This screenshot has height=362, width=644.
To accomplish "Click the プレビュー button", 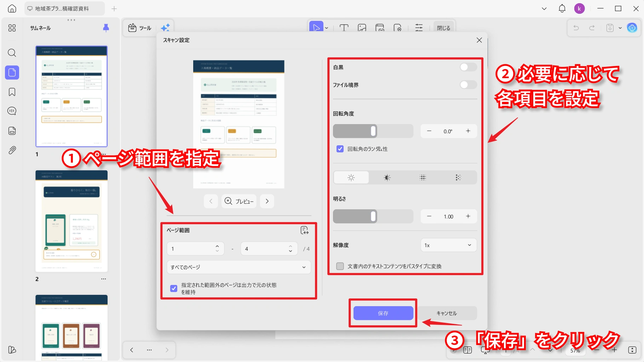I will pyautogui.click(x=239, y=201).
